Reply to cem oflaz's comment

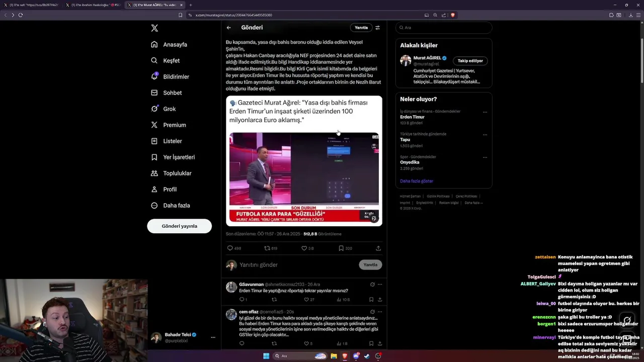point(242,344)
